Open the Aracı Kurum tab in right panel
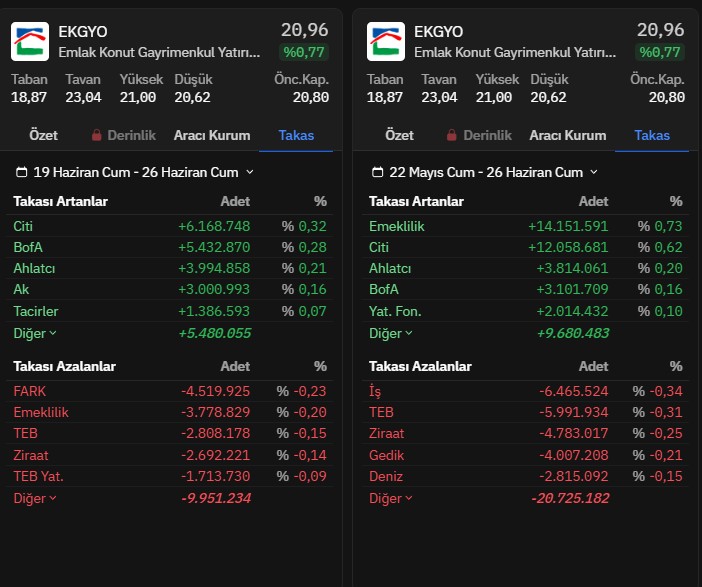The image size is (702, 587). pos(568,135)
